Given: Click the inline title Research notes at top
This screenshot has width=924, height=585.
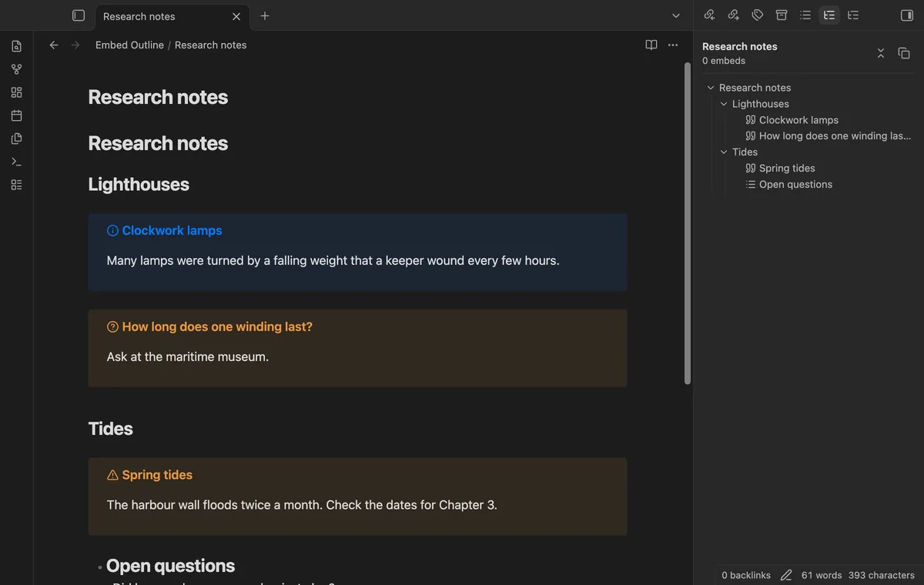Looking at the screenshot, I should click(x=158, y=98).
